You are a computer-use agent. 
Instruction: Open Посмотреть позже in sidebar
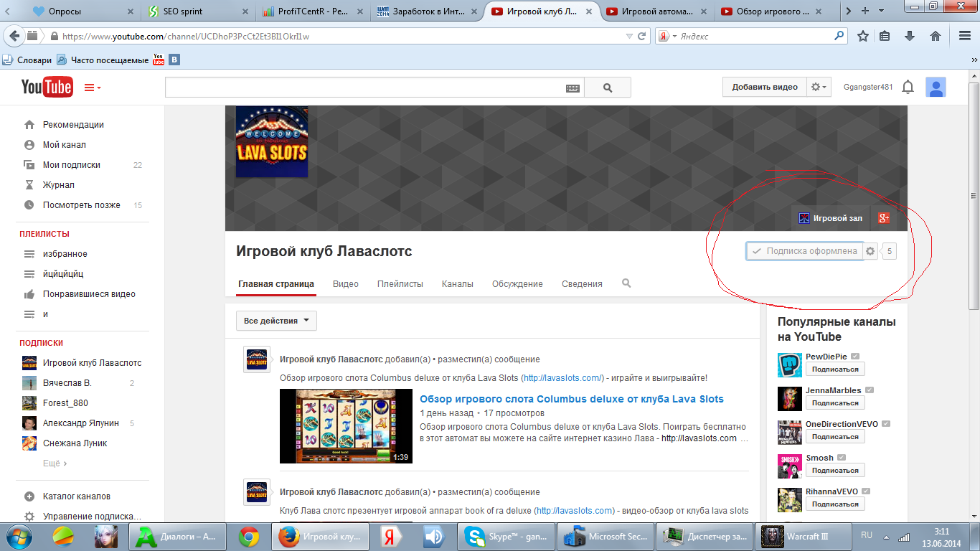coord(83,205)
